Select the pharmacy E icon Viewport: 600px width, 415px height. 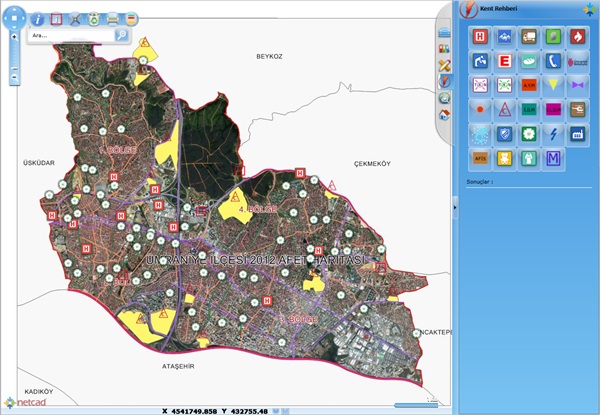pyautogui.click(x=504, y=60)
